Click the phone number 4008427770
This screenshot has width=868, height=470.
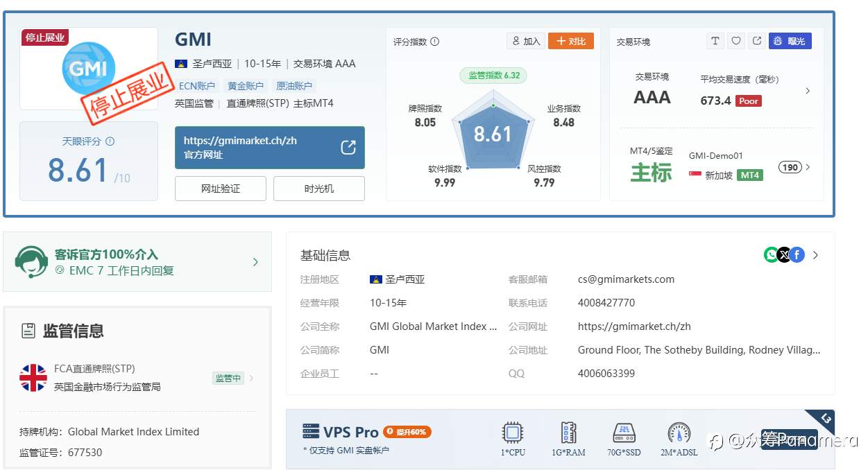(606, 303)
